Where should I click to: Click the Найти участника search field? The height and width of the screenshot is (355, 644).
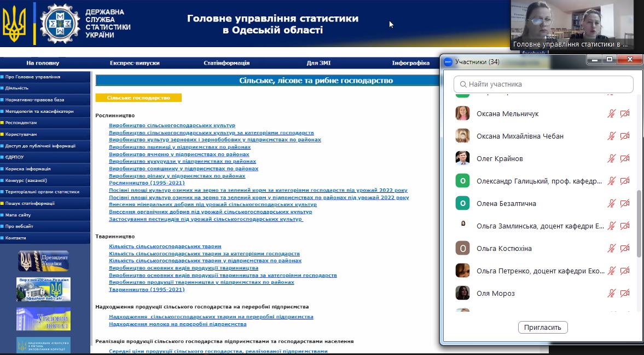pyautogui.click(x=543, y=84)
